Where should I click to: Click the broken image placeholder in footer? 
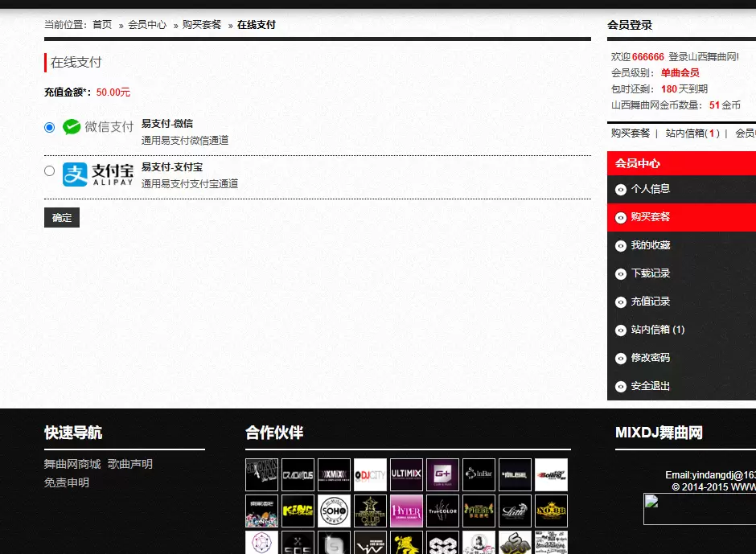tap(700, 509)
